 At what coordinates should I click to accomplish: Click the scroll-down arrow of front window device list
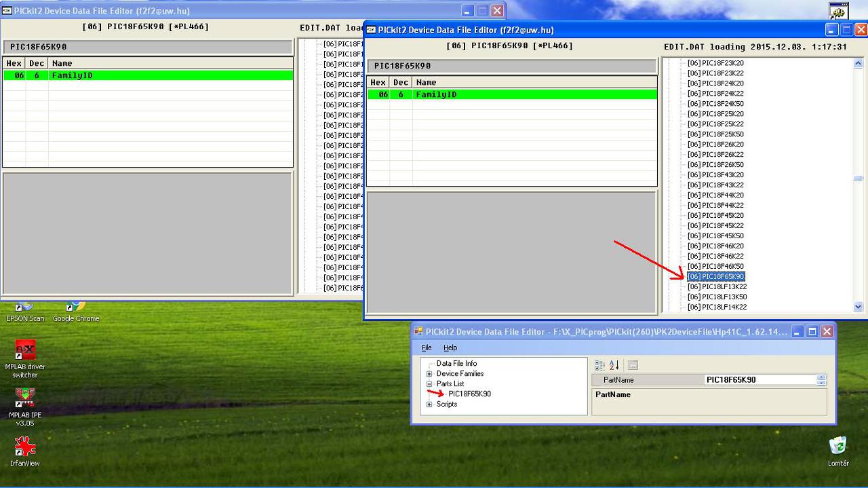[859, 307]
